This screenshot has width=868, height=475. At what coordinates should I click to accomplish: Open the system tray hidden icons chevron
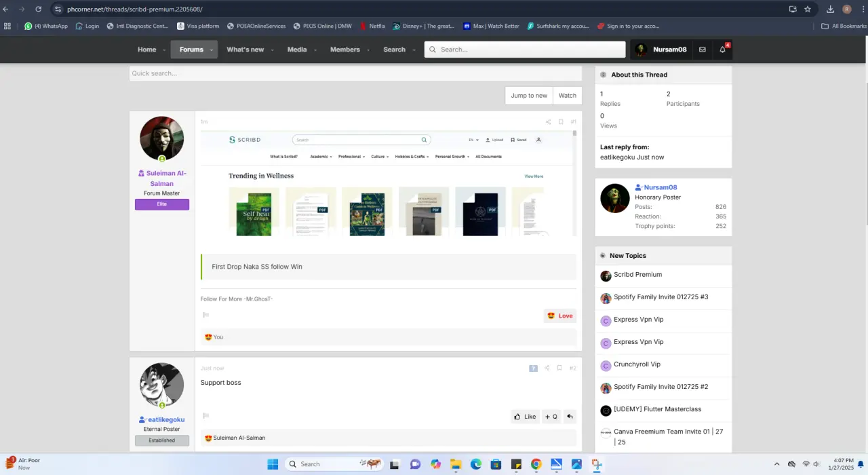coord(776,464)
